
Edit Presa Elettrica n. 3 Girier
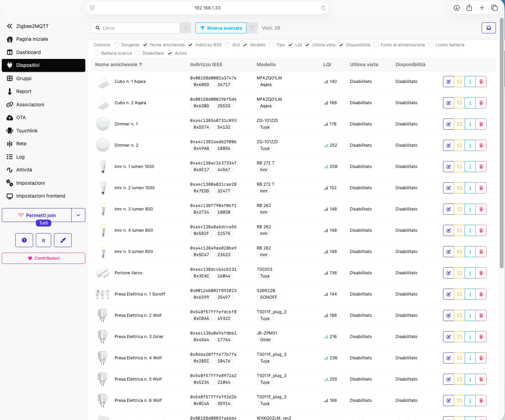pyautogui.click(x=449, y=337)
